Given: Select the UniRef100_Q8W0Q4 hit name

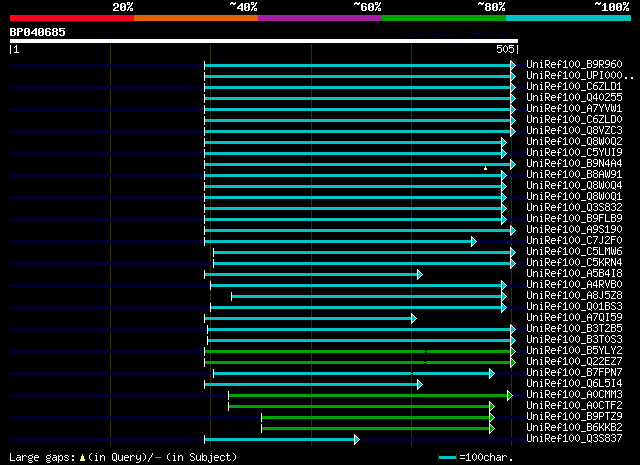Looking at the screenshot, I should click(x=574, y=185).
